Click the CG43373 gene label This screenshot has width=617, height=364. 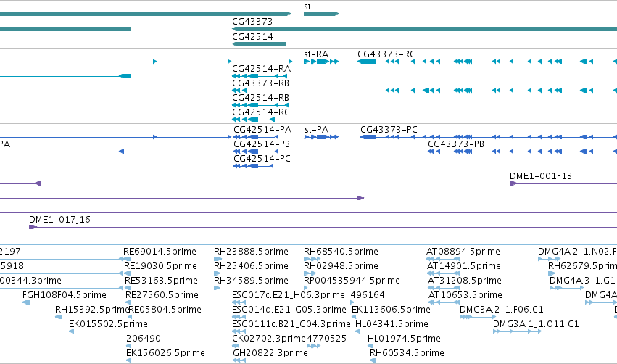[x=252, y=22]
